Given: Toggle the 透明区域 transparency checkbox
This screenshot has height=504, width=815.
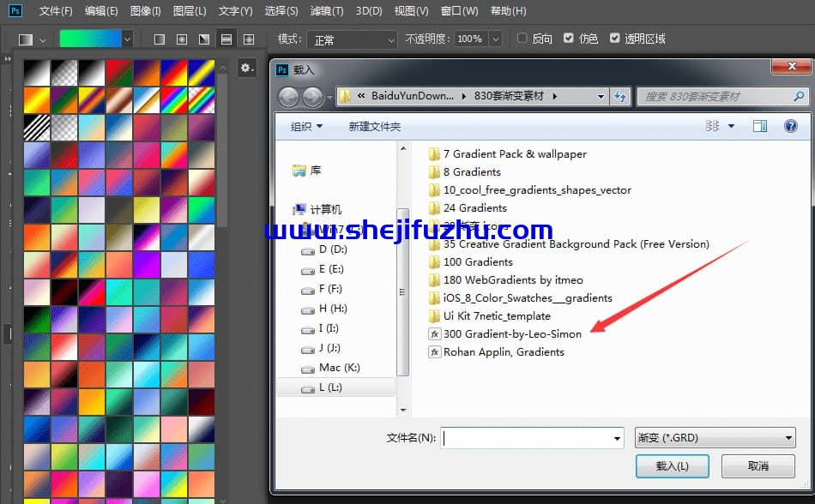Looking at the screenshot, I should pyautogui.click(x=615, y=38).
